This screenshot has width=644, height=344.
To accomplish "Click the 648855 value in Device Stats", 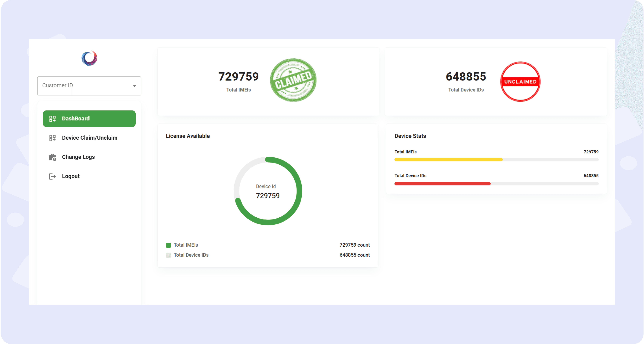I will pos(591,176).
